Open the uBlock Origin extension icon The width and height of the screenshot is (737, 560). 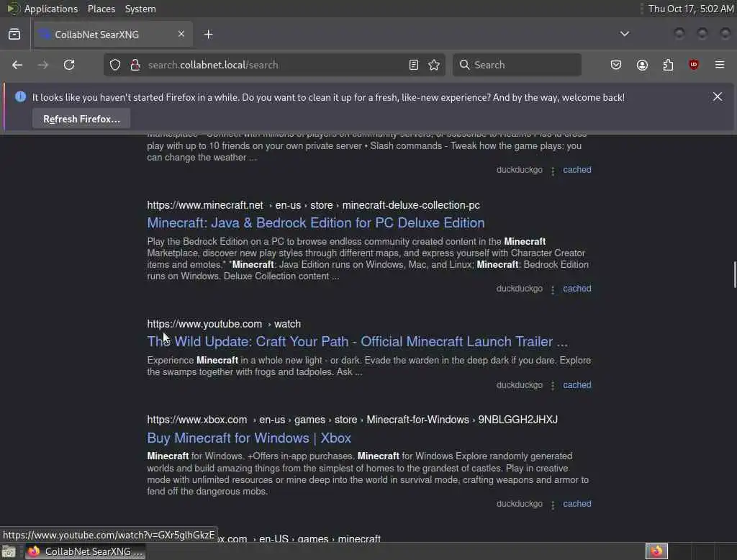(x=694, y=65)
